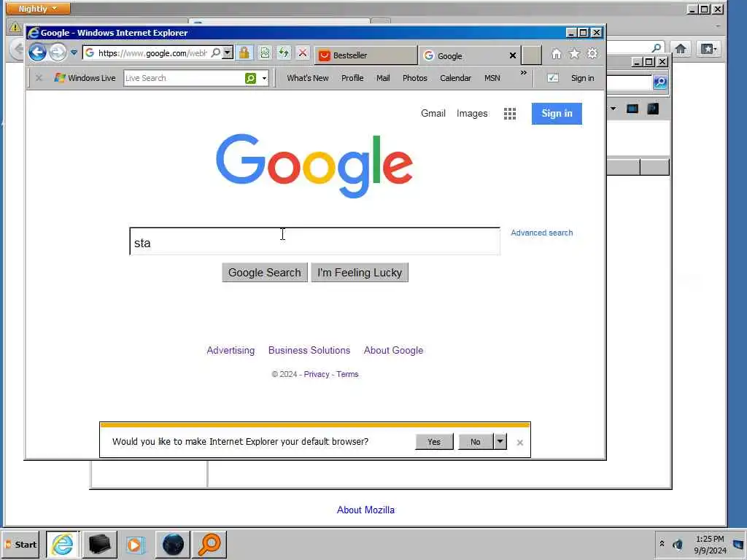
Task: Stop loading with the red X icon
Action: click(x=303, y=52)
